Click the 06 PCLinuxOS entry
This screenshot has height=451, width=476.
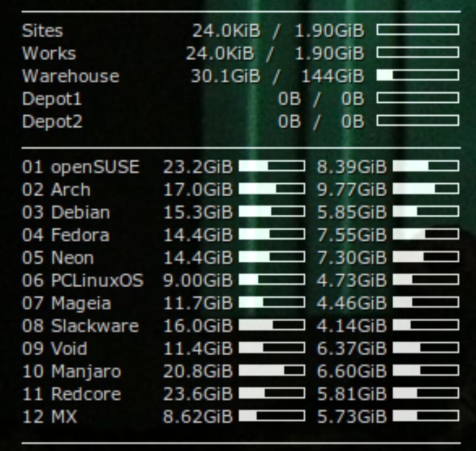pyautogui.click(x=83, y=281)
